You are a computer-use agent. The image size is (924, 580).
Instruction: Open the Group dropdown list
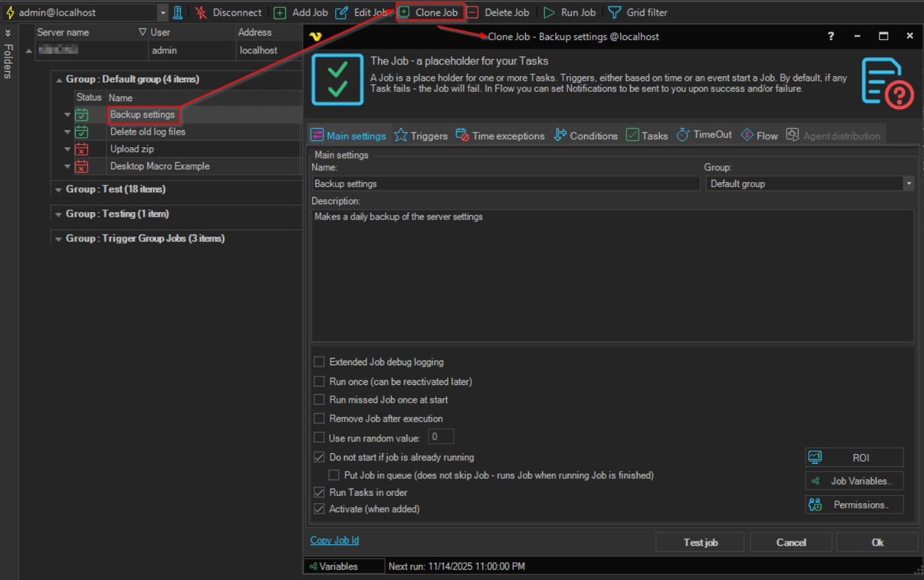[908, 184]
